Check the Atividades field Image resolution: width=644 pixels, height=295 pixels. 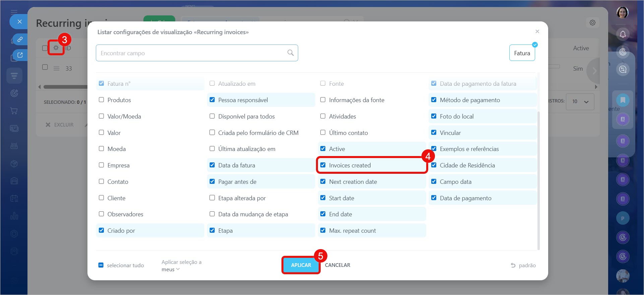coord(323,116)
